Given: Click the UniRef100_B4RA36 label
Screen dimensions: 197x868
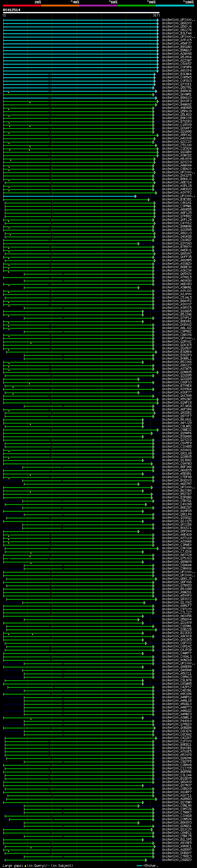Looking at the screenshot, I should pyautogui.click(x=177, y=91).
